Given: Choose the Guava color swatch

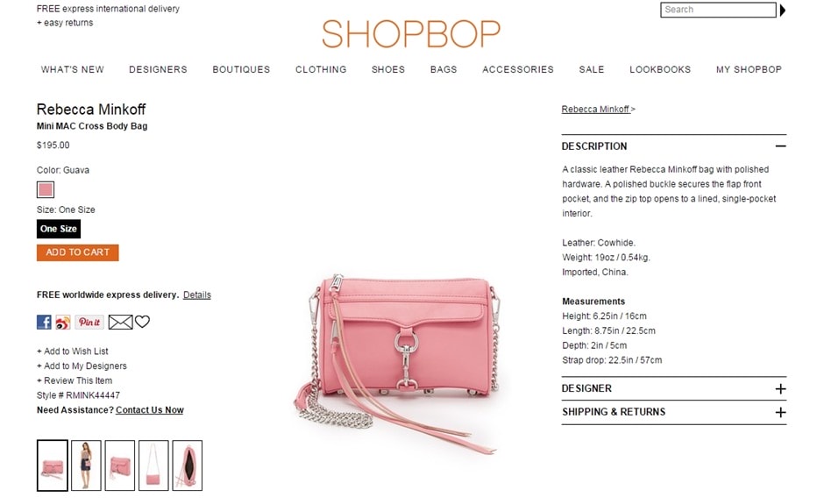Looking at the screenshot, I should [x=46, y=189].
